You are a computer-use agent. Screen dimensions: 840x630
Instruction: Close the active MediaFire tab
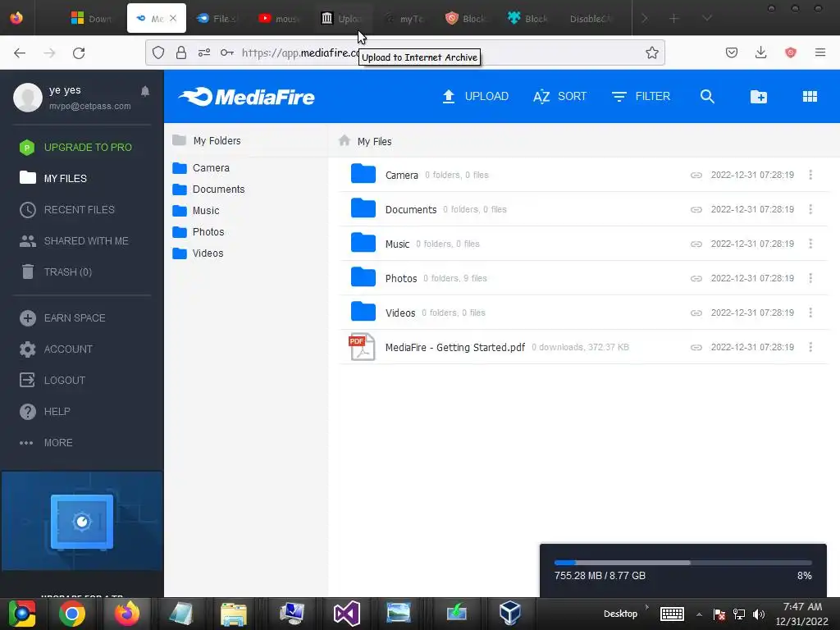pos(173,18)
